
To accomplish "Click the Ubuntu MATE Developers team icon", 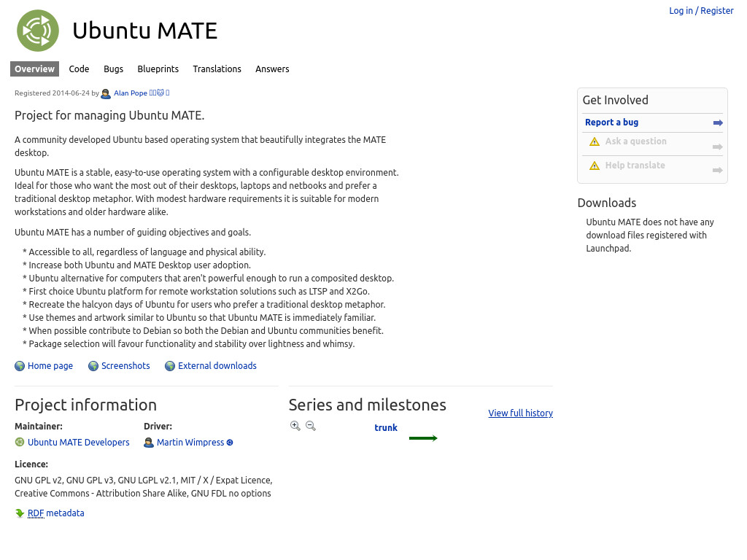I will (20, 442).
